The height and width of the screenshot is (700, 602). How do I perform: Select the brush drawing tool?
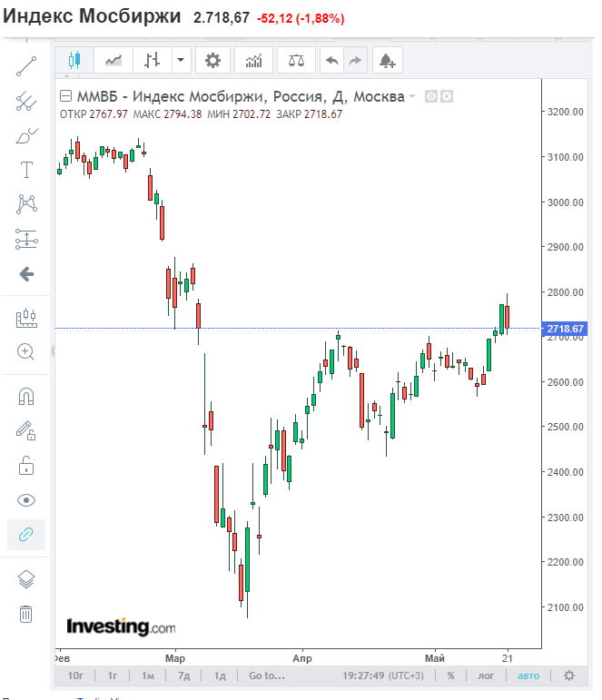pos(26,135)
